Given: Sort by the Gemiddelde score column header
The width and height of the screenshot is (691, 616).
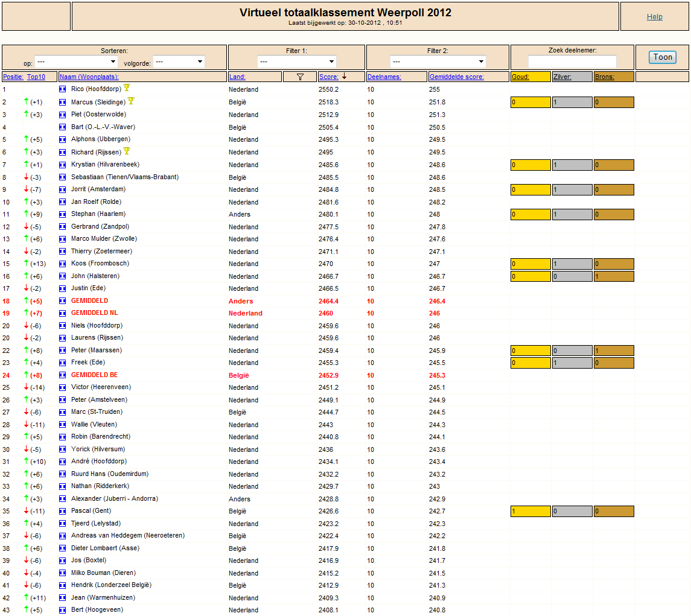Looking at the screenshot, I should tap(457, 77).
